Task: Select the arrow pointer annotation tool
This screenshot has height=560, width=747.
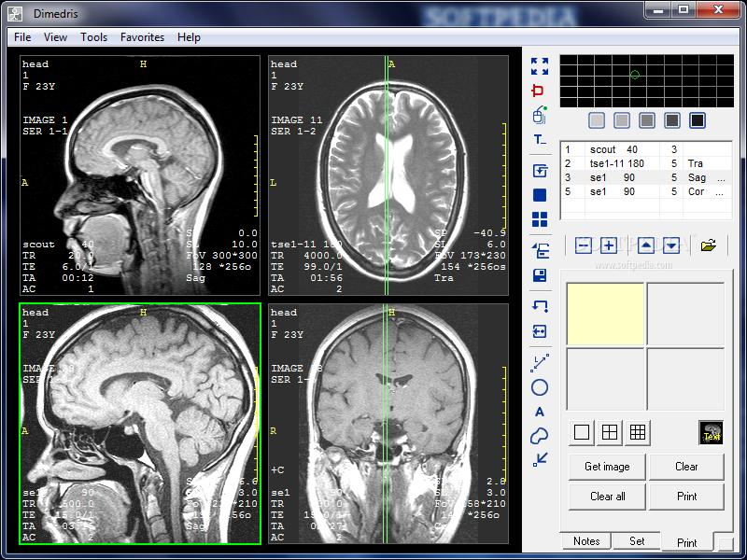Action: (x=541, y=459)
